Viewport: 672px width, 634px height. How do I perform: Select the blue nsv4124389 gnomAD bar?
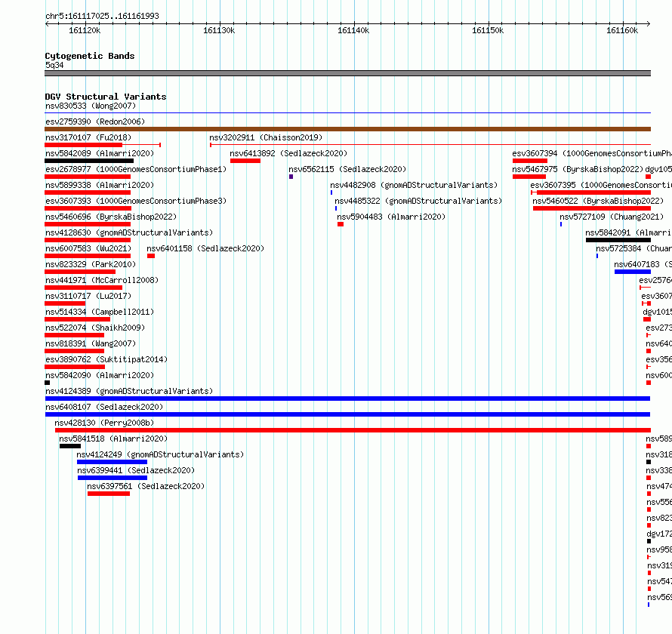coord(347,399)
